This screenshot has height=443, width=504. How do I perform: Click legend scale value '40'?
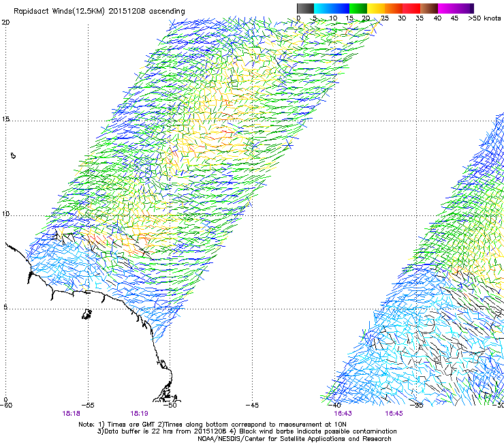pyautogui.click(x=437, y=18)
